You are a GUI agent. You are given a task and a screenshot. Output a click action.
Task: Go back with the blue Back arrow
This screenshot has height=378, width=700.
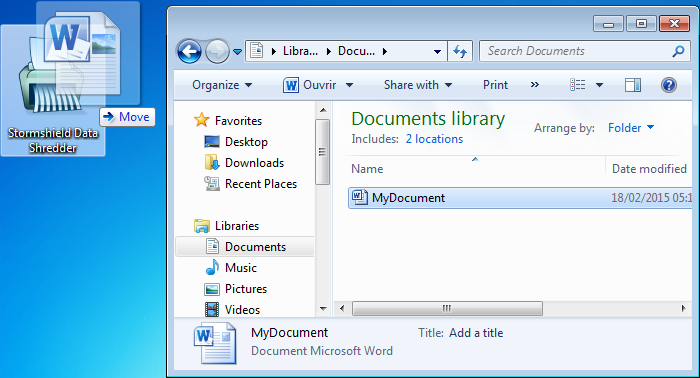[189, 51]
